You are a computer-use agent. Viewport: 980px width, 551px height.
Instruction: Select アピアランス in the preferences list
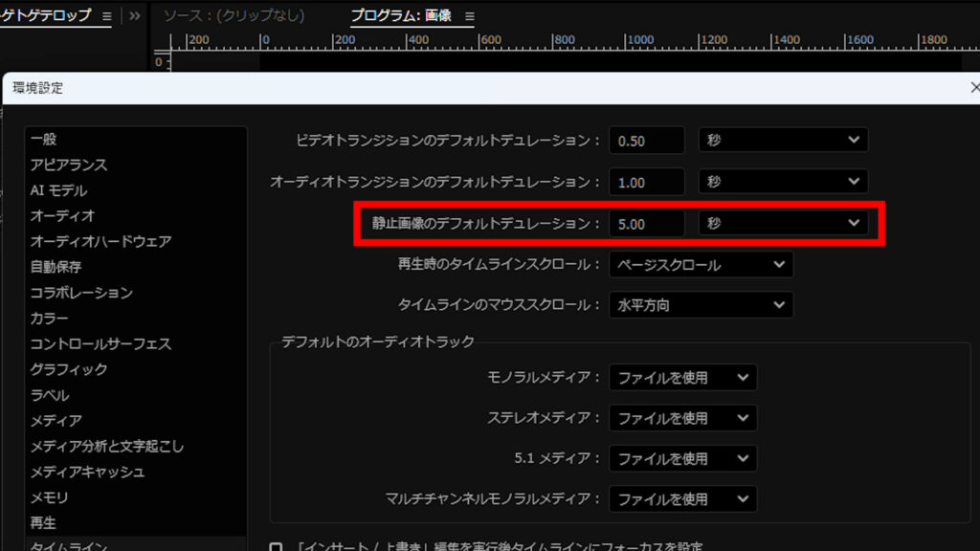pyautogui.click(x=69, y=165)
